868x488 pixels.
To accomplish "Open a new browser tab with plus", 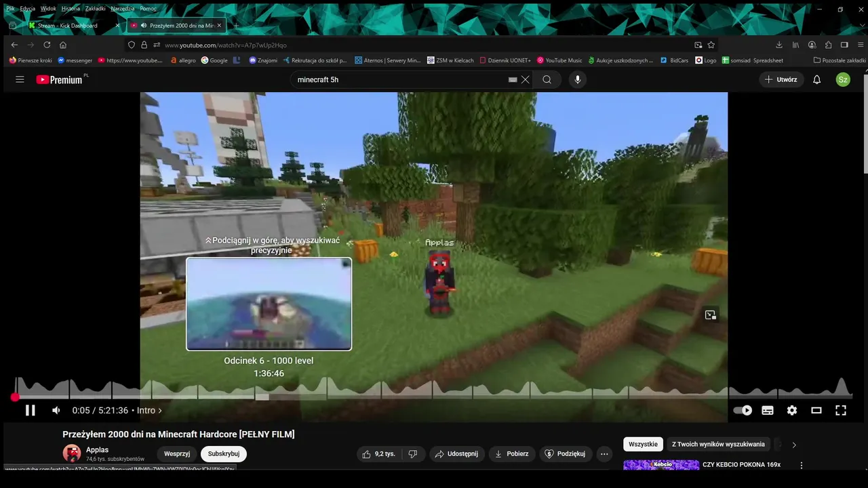I will (x=236, y=25).
